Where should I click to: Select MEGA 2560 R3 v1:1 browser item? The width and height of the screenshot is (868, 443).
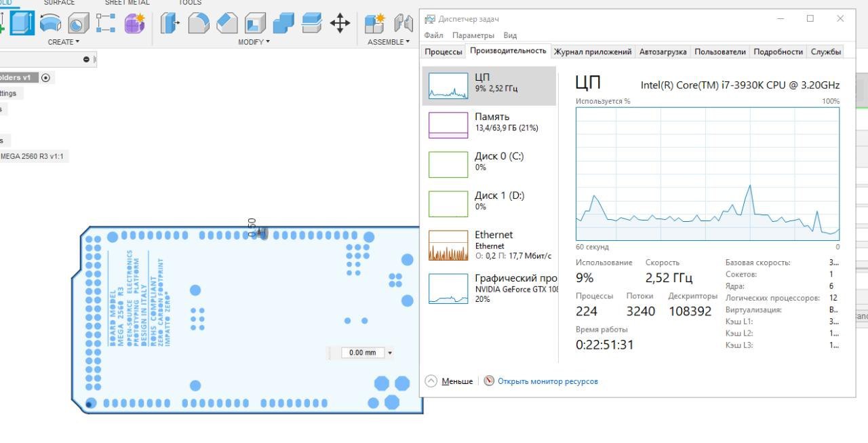32,156
